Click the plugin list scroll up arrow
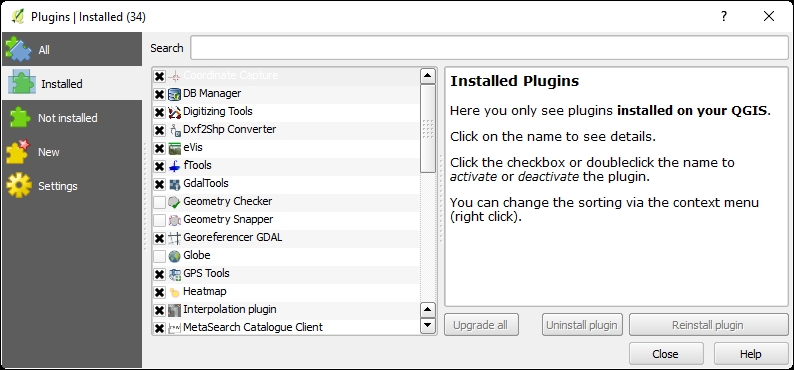 tap(428, 76)
